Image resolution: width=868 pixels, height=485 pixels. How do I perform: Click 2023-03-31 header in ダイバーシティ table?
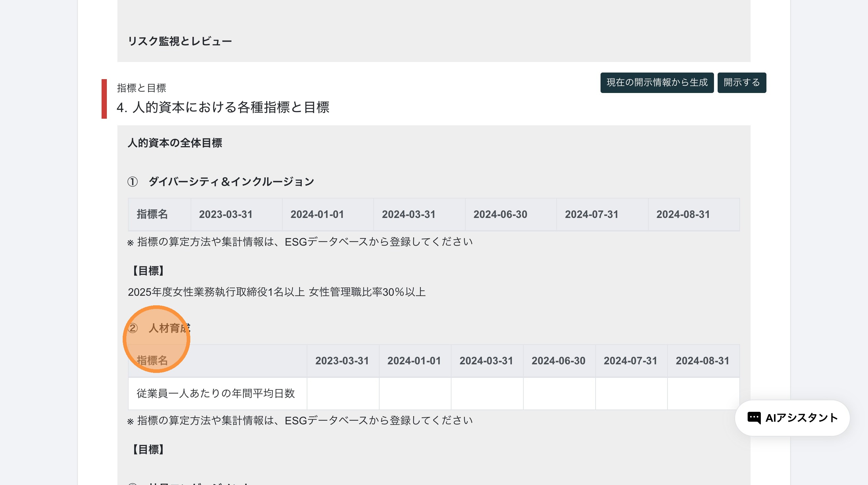(x=226, y=214)
